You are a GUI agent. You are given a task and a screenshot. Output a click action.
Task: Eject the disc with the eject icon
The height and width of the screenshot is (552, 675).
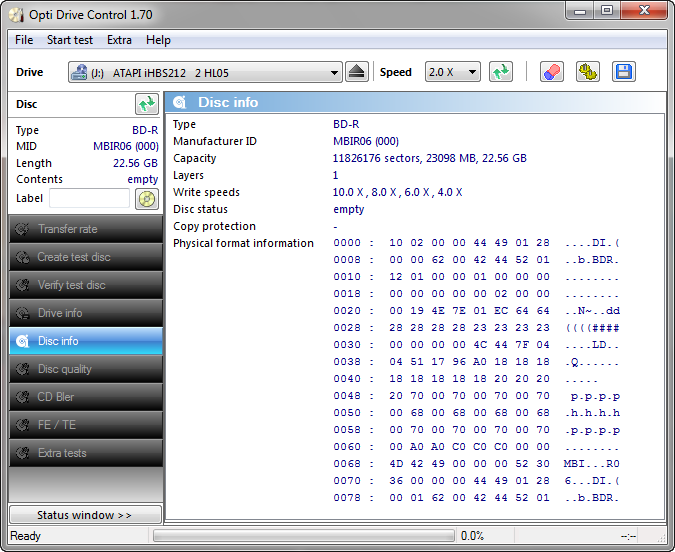(356, 72)
